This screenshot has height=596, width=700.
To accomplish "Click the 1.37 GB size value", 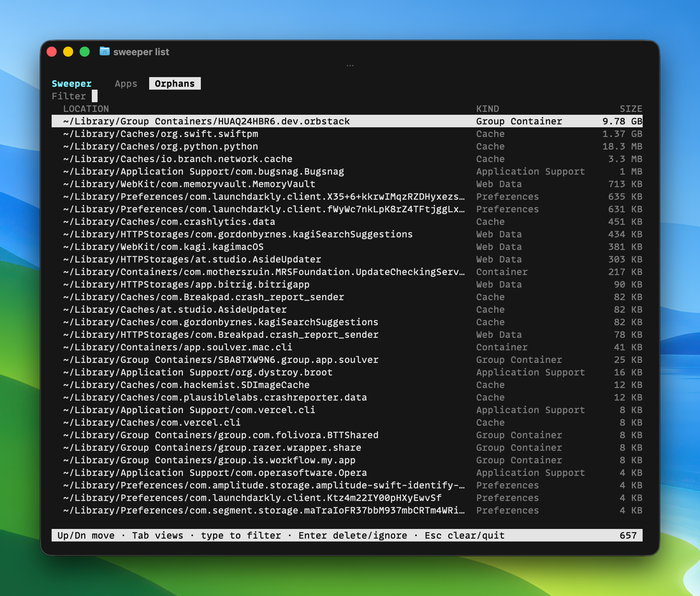I will (623, 134).
